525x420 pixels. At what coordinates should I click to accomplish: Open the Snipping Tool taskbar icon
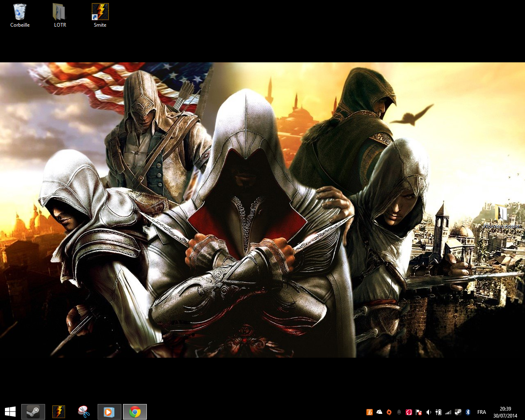(x=84, y=412)
